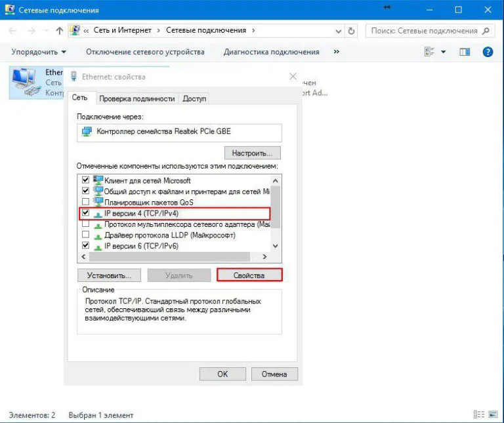Open the blue Help icon

pyautogui.click(x=488, y=52)
